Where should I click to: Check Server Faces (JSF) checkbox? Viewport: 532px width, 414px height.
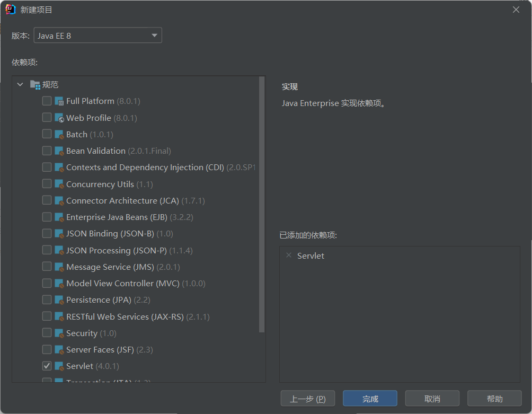47,349
